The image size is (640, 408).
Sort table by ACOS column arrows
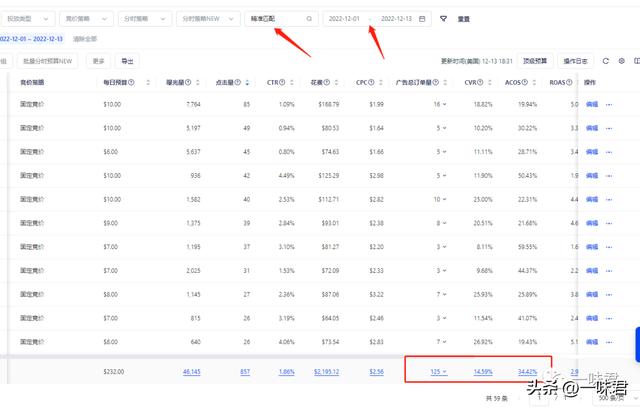[534, 82]
